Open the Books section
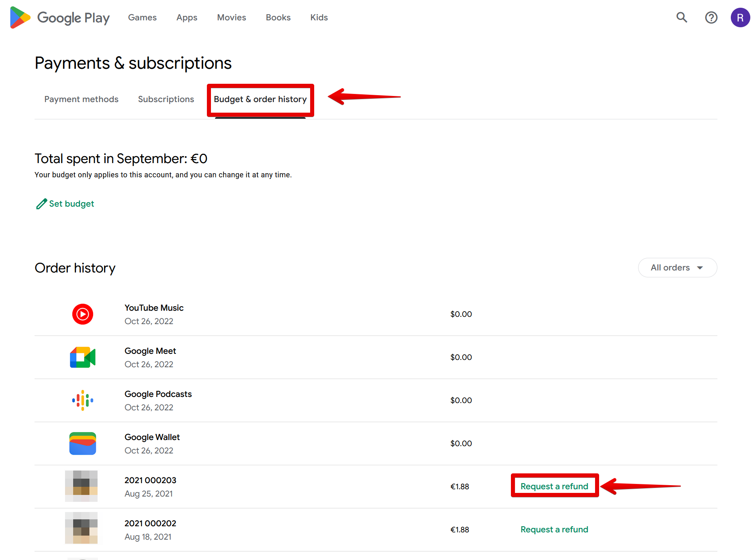Viewport: 756px width, 560px height. 278,17
